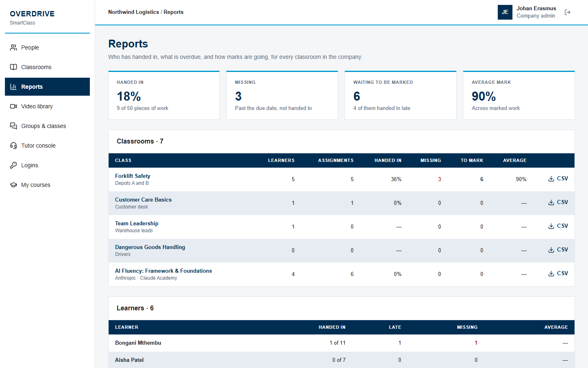Select Video library in the sidebar

tap(47, 106)
